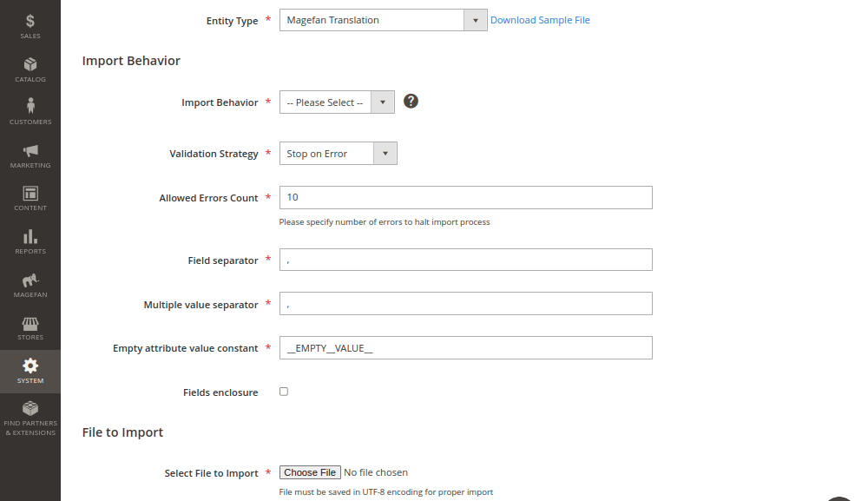Click the 'Entity Type' label
The height and width of the screenshot is (501, 868).
[x=232, y=21]
